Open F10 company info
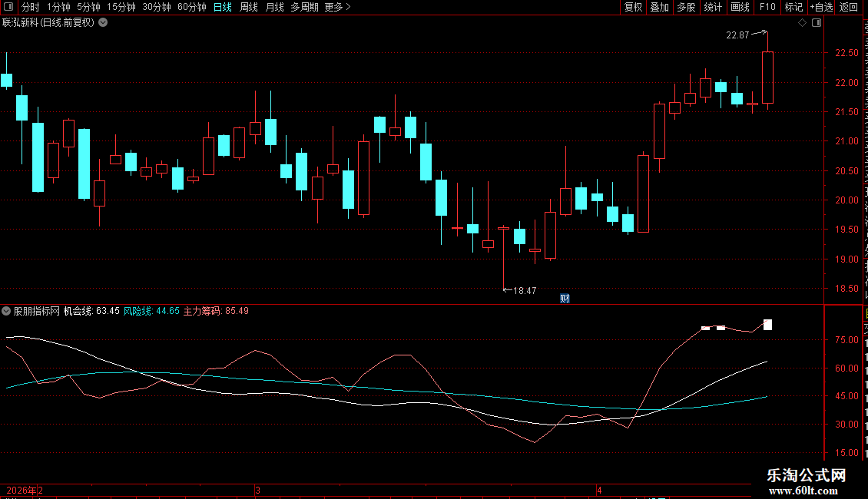This screenshot has width=868, height=499. 767,7
